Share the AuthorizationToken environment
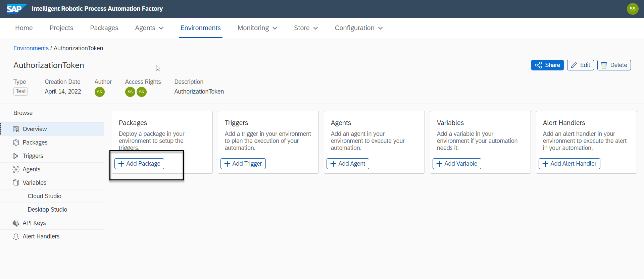 click(547, 65)
